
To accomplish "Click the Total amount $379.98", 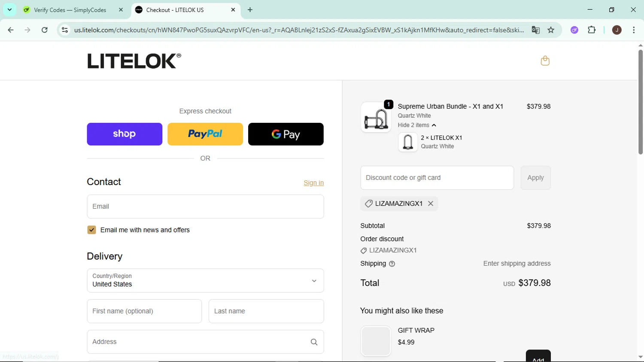I will click(535, 283).
